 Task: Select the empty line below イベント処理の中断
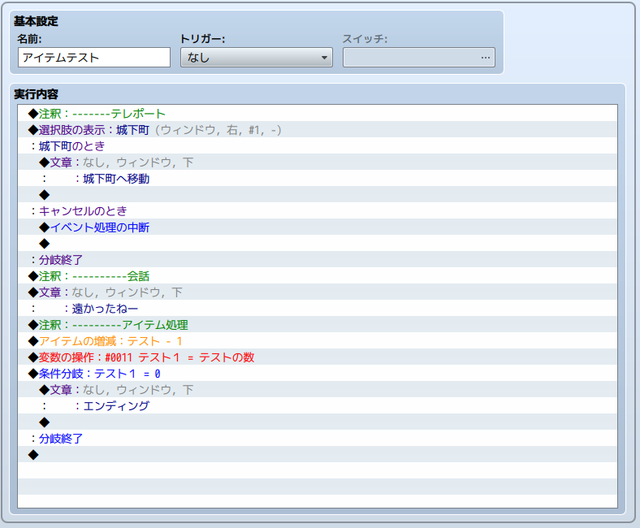[318, 244]
